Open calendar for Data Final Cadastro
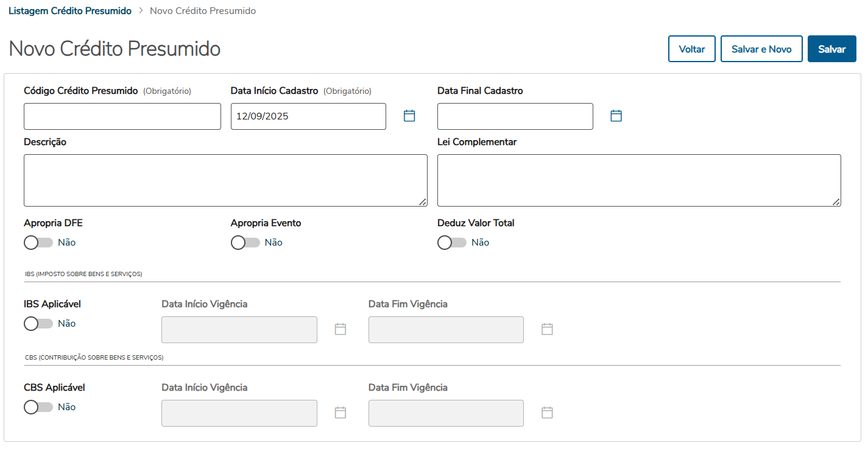 pyautogui.click(x=616, y=116)
